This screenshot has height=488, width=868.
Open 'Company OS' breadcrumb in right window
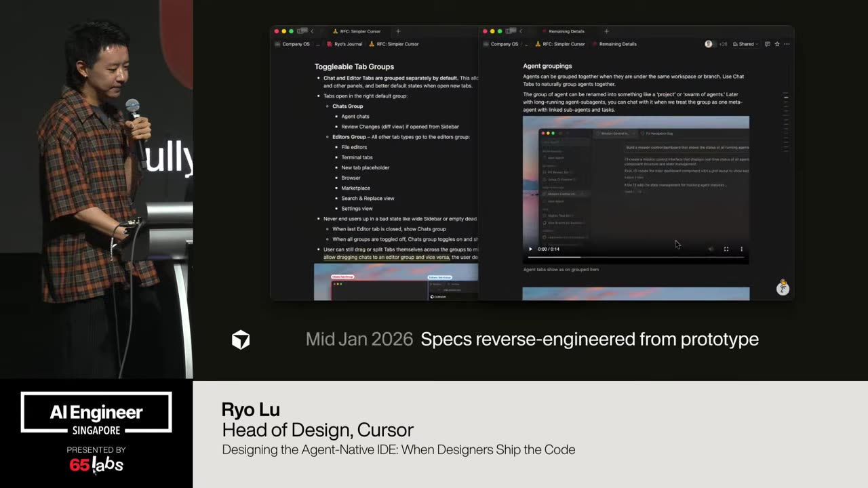(x=500, y=44)
